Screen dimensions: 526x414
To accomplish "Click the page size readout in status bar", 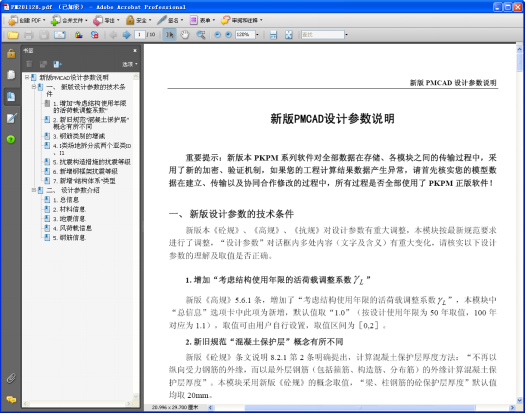I will point(175,407).
